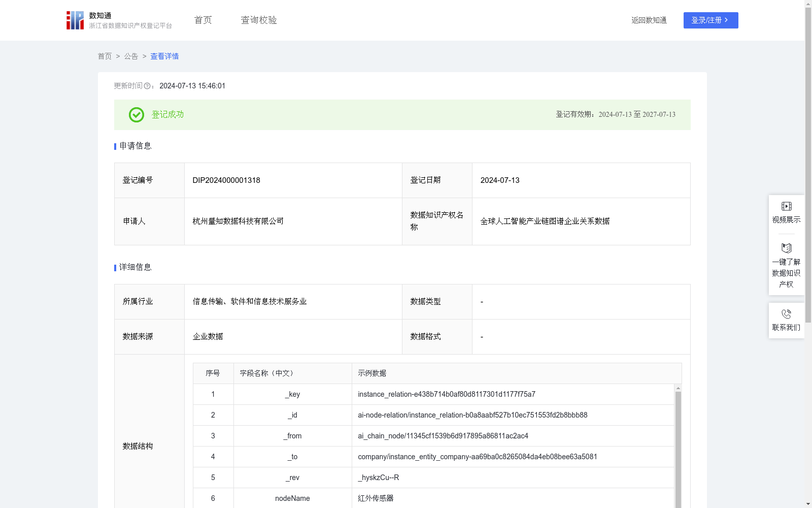
Task: Click the help icon beside 更新时间
Action: pyautogui.click(x=147, y=86)
